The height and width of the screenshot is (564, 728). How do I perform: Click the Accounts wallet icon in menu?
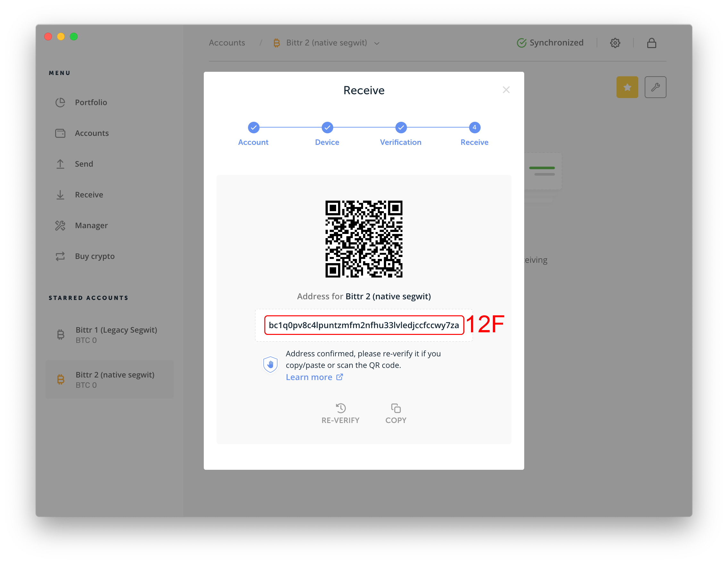(60, 133)
